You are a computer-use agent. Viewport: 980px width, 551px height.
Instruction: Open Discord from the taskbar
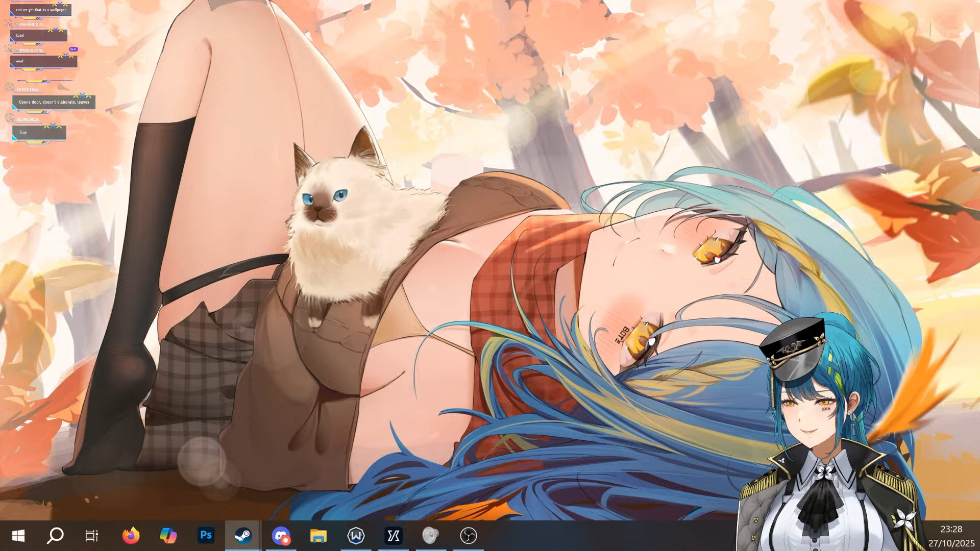tap(281, 536)
